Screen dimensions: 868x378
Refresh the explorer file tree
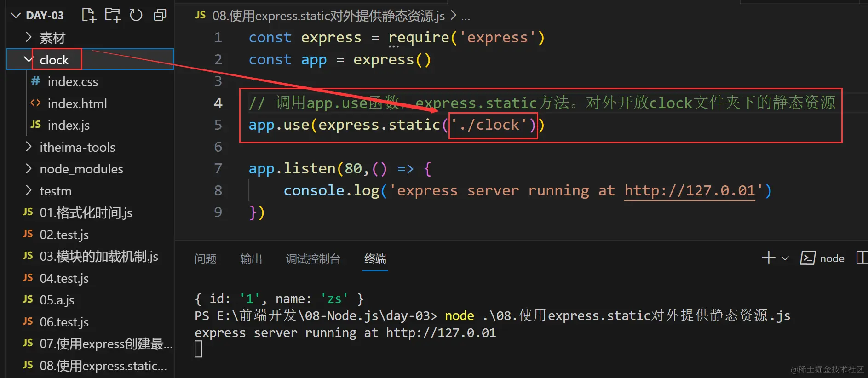pos(136,15)
